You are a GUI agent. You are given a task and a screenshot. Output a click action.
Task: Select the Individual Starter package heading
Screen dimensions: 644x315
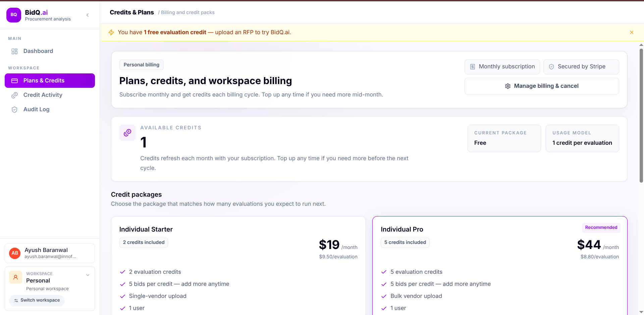146,230
